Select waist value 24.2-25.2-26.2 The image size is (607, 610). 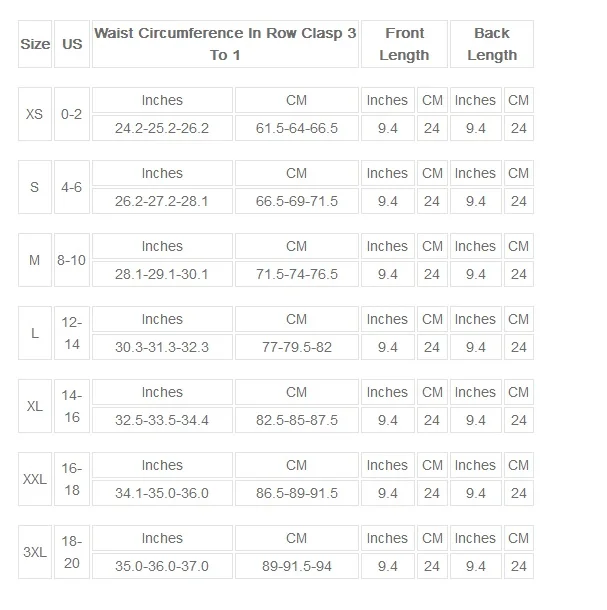coord(162,128)
